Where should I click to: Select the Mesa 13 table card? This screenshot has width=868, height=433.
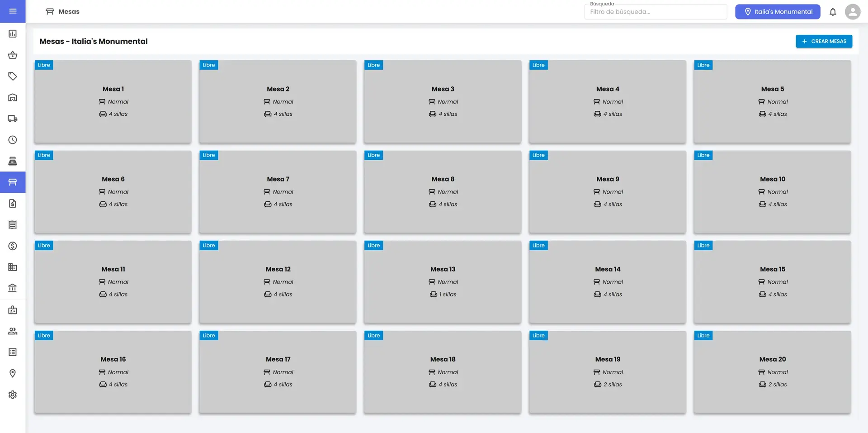tap(443, 282)
